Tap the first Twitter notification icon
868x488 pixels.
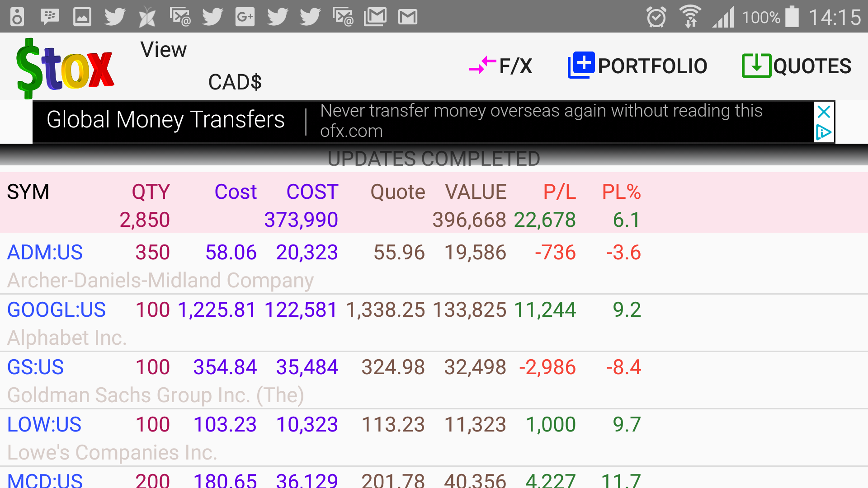click(115, 17)
